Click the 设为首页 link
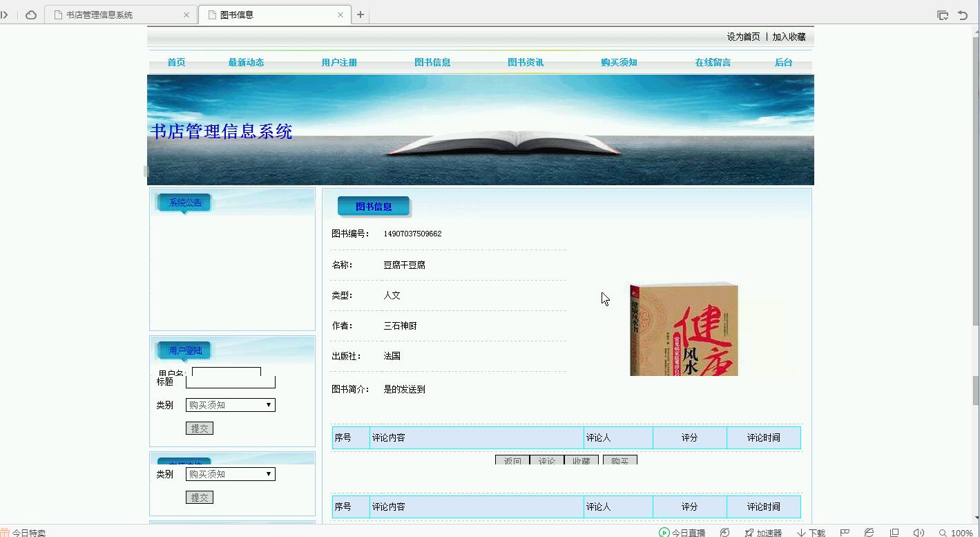Image resolution: width=980 pixels, height=537 pixels. pos(743,37)
